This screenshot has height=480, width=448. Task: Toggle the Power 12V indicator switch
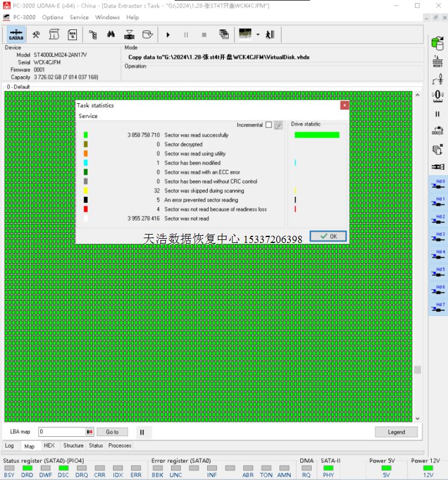428,468
